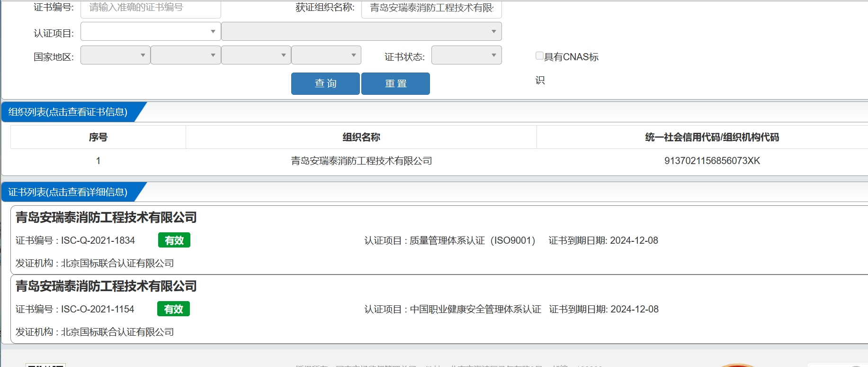Open the first 国家地区 dropdown
Image resolution: width=868 pixels, height=367 pixels.
coord(116,55)
